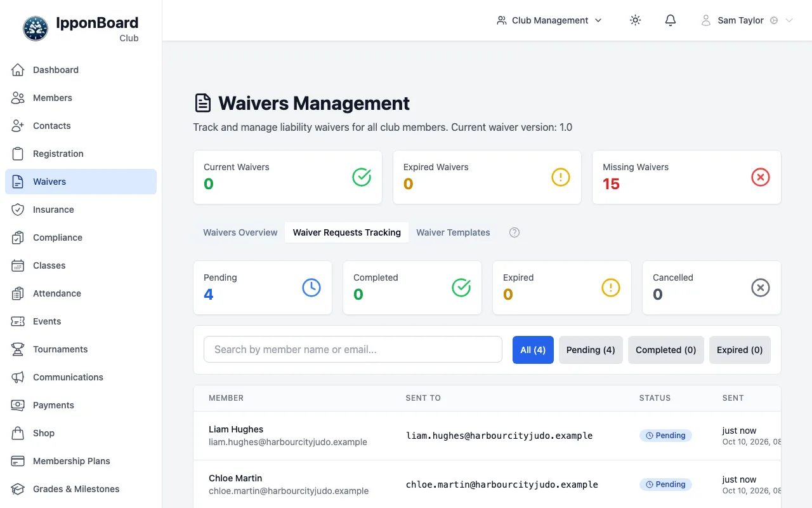Expand the Club Management dropdown

[549, 20]
